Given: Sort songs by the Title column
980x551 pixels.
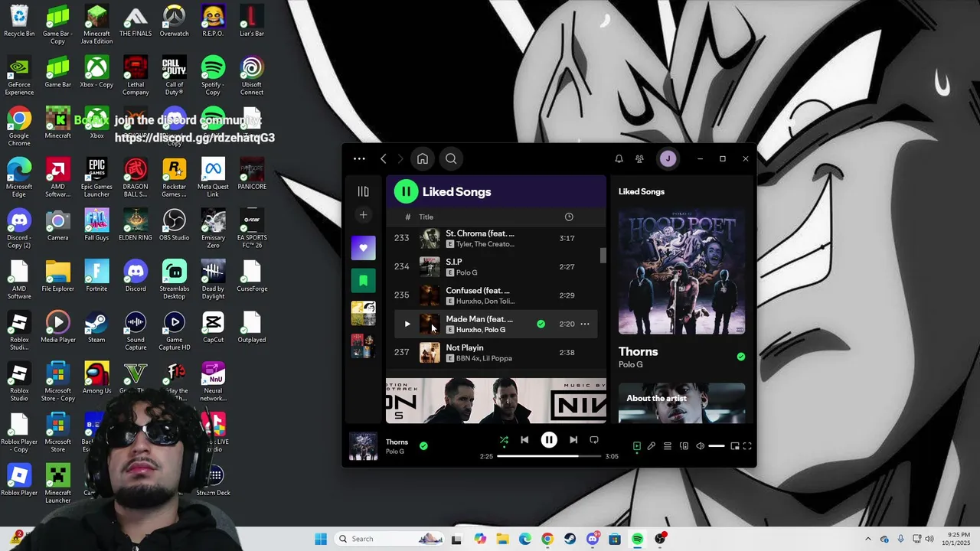Looking at the screenshot, I should point(426,217).
